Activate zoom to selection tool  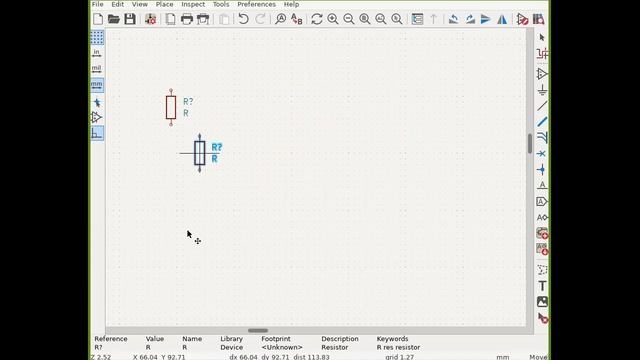point(397,19)
